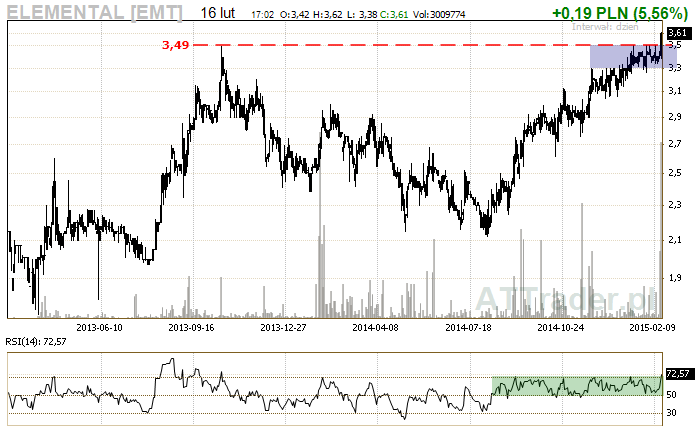Click the 1,9 price axis label
The width and height of the screenshot is (700, 431).
tap(675, 278)
